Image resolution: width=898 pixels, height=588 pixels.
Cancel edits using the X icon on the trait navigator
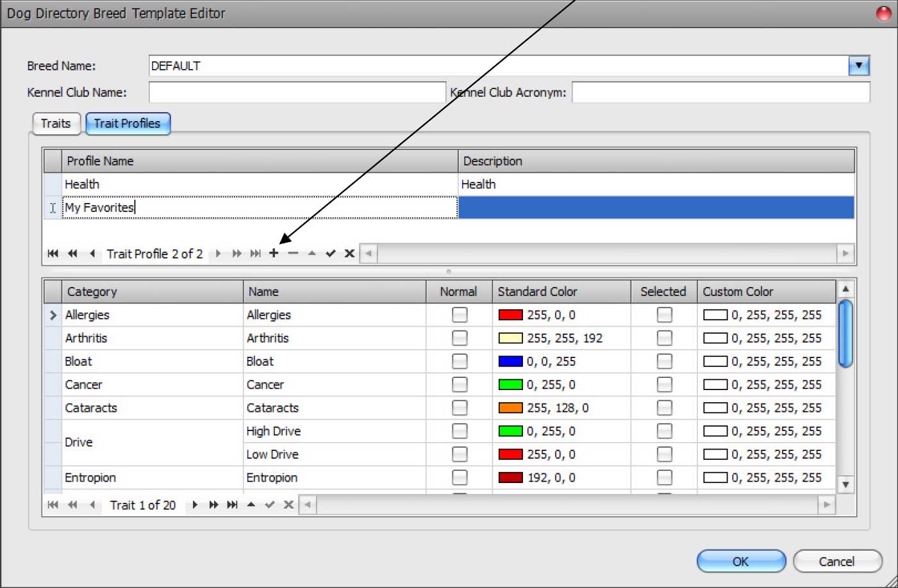pos(288,505)
